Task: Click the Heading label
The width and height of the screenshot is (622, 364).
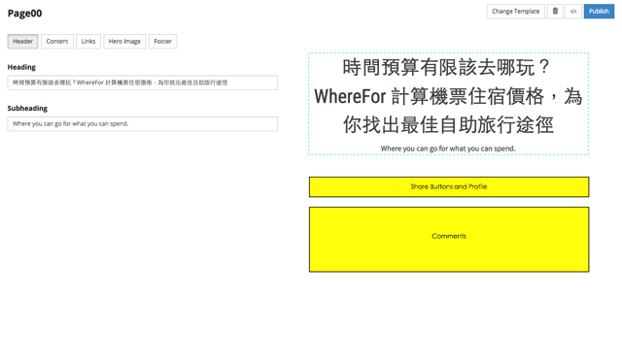Action: (21, 67)
